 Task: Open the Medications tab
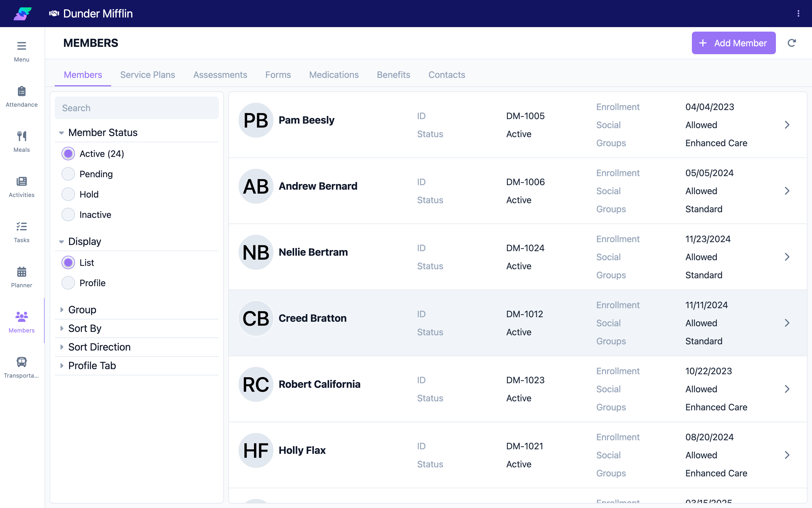334,75
